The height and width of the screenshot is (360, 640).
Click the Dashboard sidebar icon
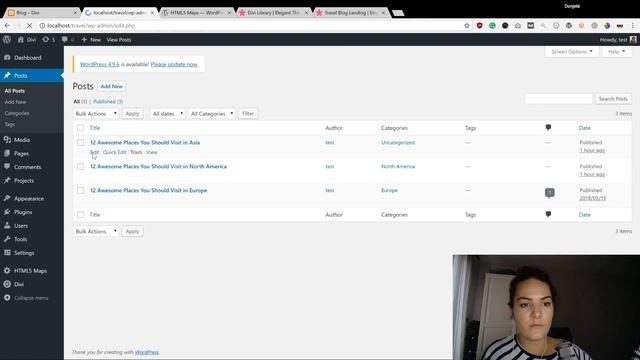[7, 58]
